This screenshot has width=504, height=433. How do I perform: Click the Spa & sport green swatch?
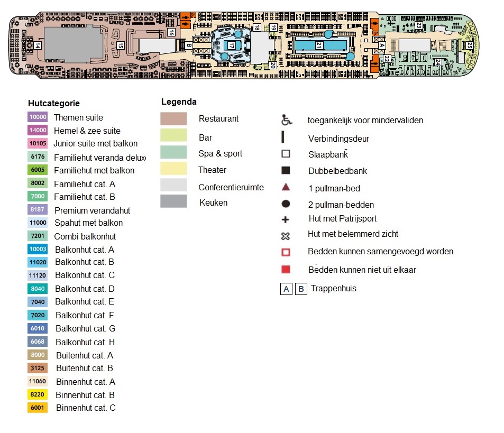(x=173, y=153)
